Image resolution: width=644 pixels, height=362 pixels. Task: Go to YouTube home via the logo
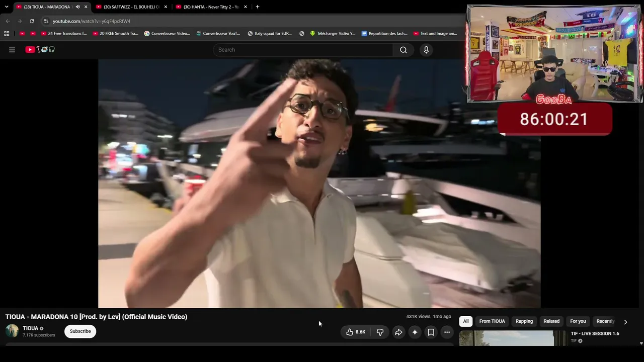coord(40,50)
